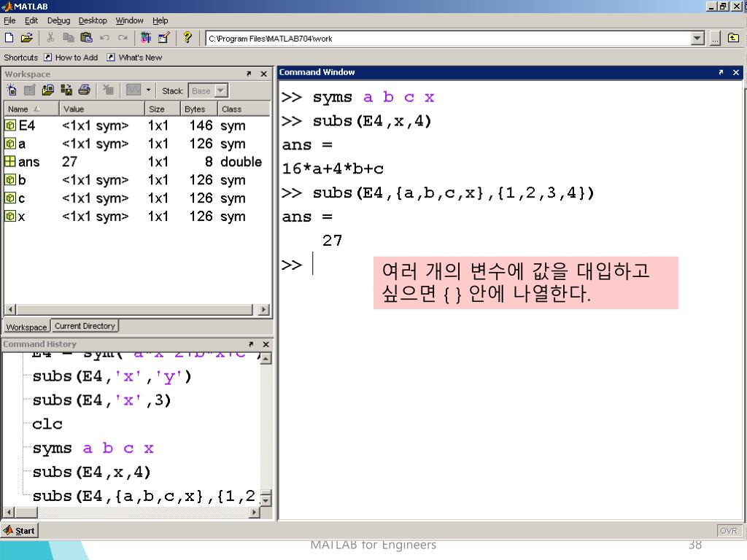The height and width of the screenshot is (560, 747).
Task: Click the How to Add shortcut
Action: (71, 58)
